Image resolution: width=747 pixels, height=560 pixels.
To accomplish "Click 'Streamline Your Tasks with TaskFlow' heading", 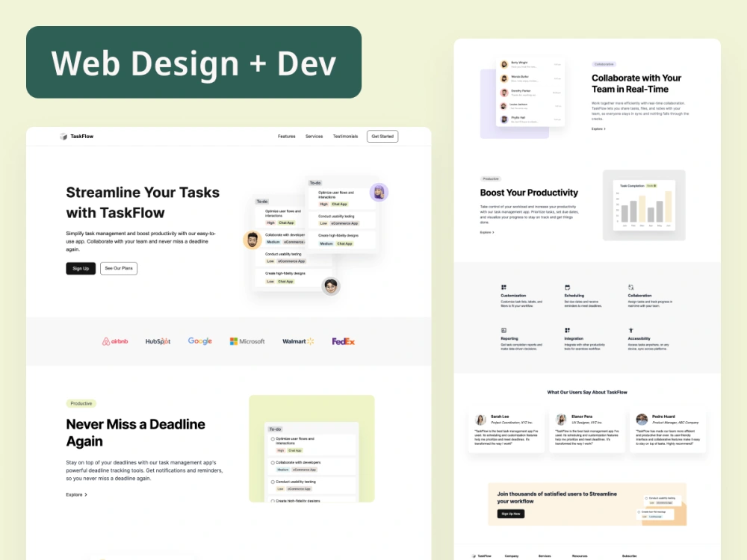I will coord(143,202).
